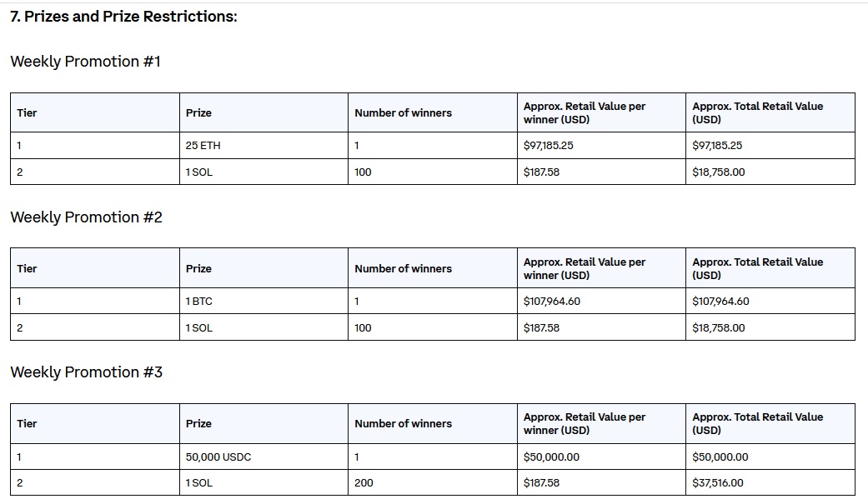
Task: Click "Approx. Total Retail Value" header in Promotion #1
Action: pos(757,113)
